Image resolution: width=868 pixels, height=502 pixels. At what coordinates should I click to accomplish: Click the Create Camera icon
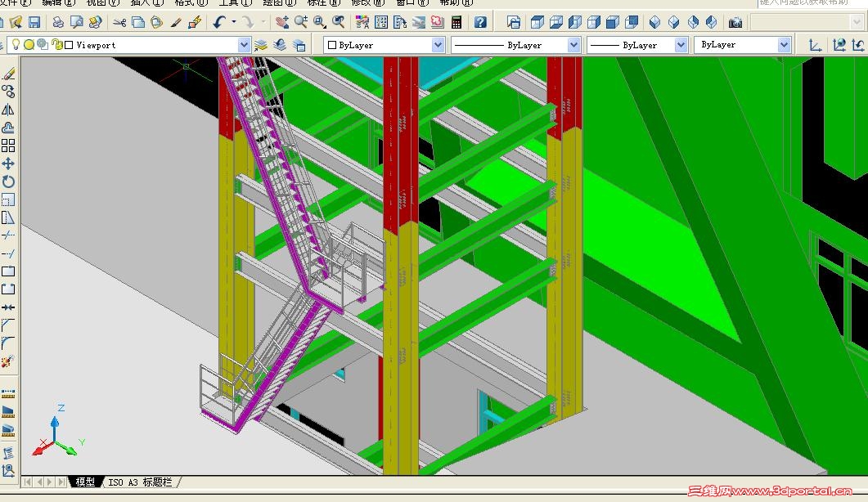coord(735,22)
